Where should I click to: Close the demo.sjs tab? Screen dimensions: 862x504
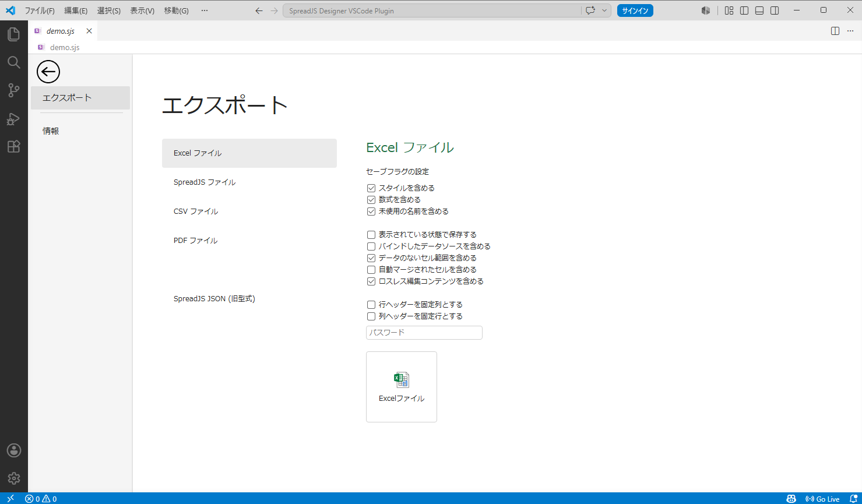pyautogui.click(x=89, y=31)
